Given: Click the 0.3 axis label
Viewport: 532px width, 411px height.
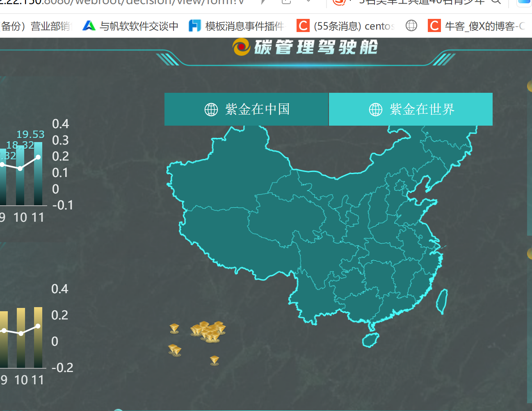Looking at the screenshot, I should (60, 140).
